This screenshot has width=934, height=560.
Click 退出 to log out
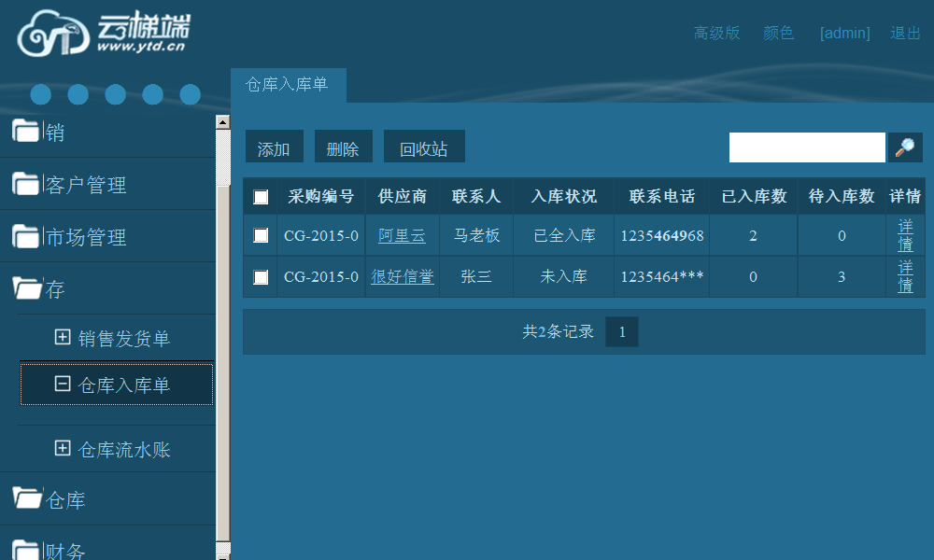pyautogui.click(x=905, y=33)
